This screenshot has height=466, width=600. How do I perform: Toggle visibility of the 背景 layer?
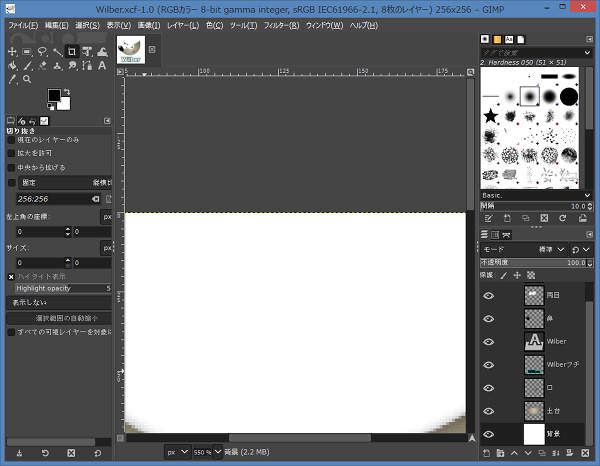click(489, 434)
